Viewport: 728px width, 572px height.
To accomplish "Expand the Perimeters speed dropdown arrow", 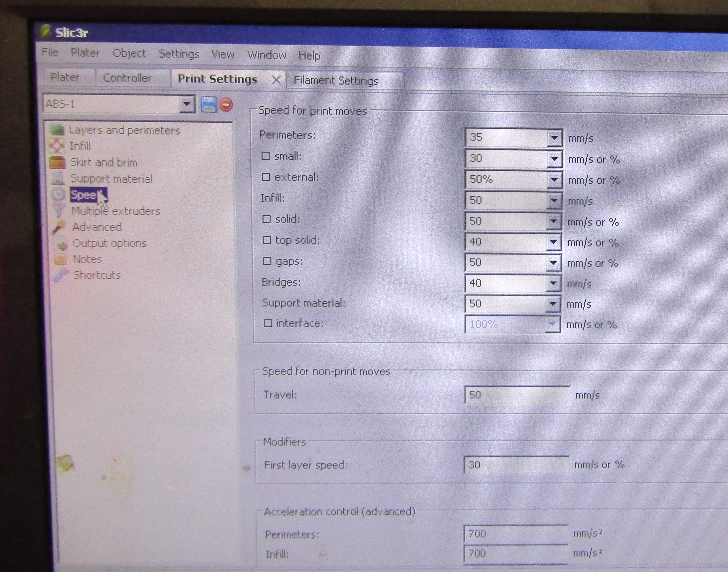I will coord(554,138).
